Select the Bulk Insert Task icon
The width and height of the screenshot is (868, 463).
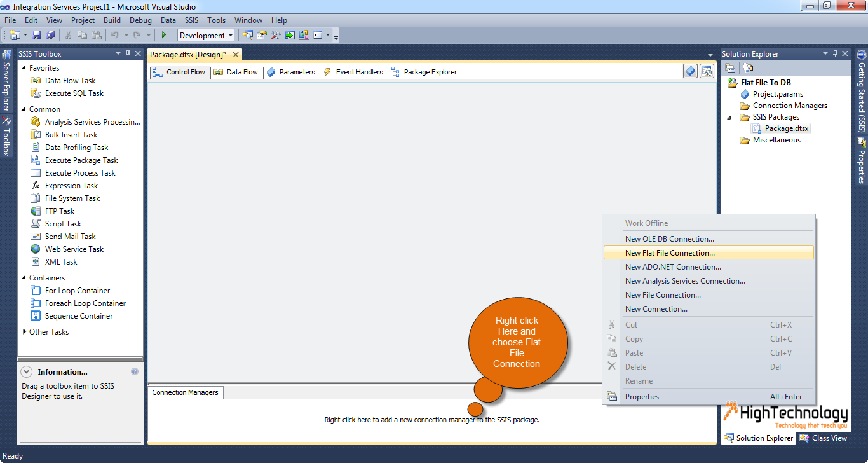click(x=36, y=134)
